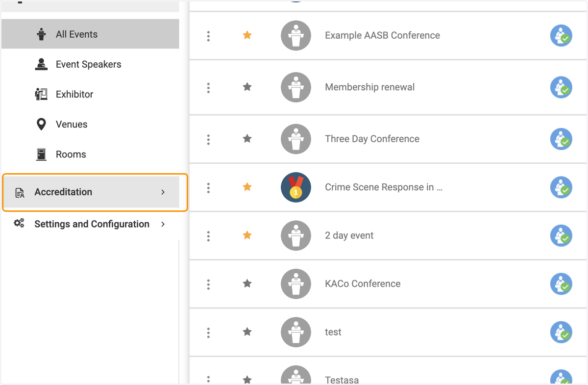The width and height of the screenshot is (588, 385).
Task: Open Membership renewal event
Action: 369,87
